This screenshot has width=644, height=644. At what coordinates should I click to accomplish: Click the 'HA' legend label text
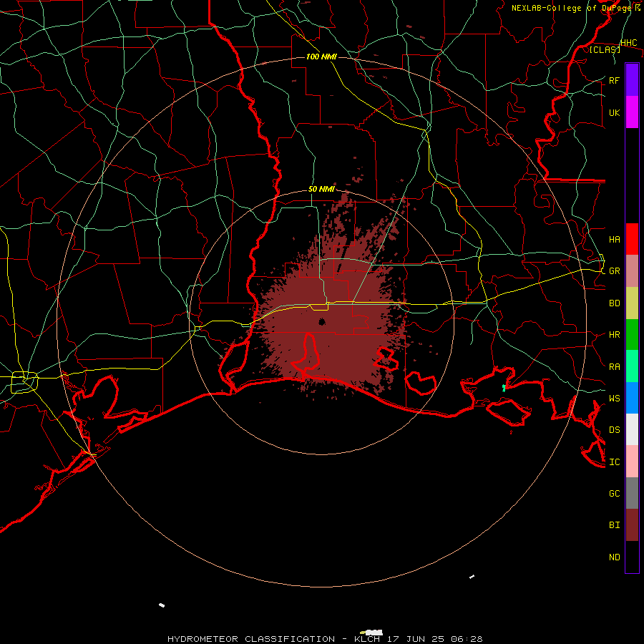pyautogui.click(x=614, y=239)
